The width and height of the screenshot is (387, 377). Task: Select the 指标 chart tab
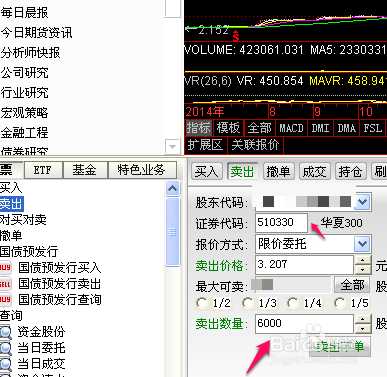tap(198, 128)
